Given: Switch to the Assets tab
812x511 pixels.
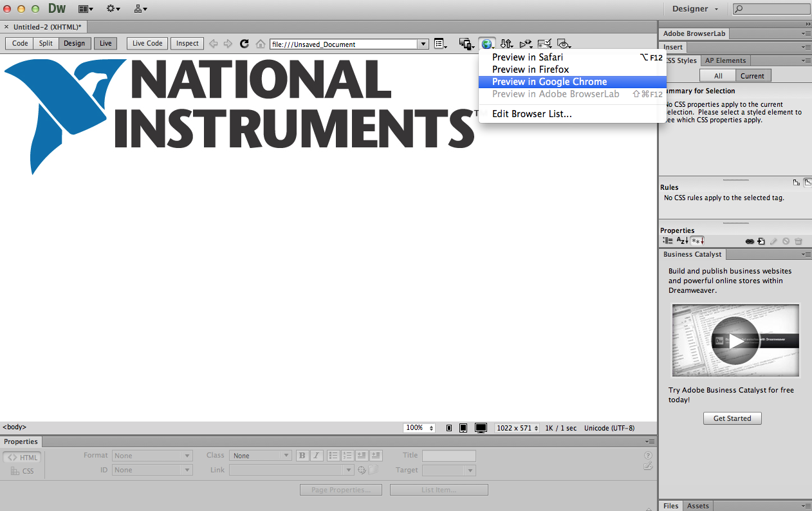Looking at the screenshot, I should (x=698, y=506).
